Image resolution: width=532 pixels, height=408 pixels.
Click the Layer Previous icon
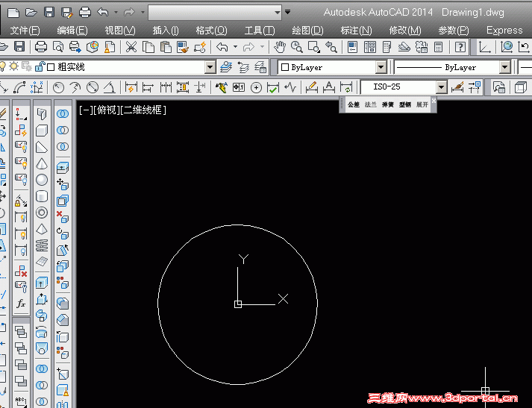click(243, 67)
